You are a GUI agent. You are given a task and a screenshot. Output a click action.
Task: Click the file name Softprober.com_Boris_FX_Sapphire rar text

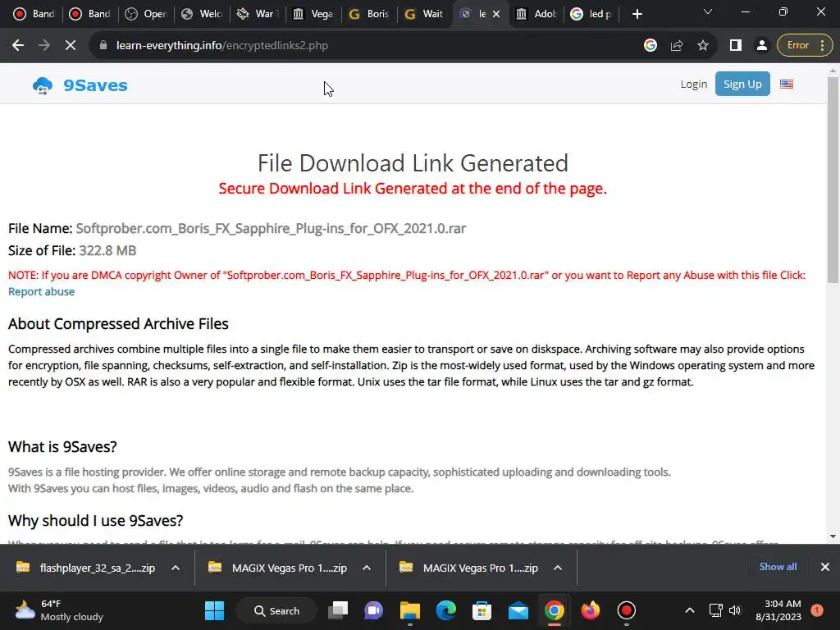271,228
